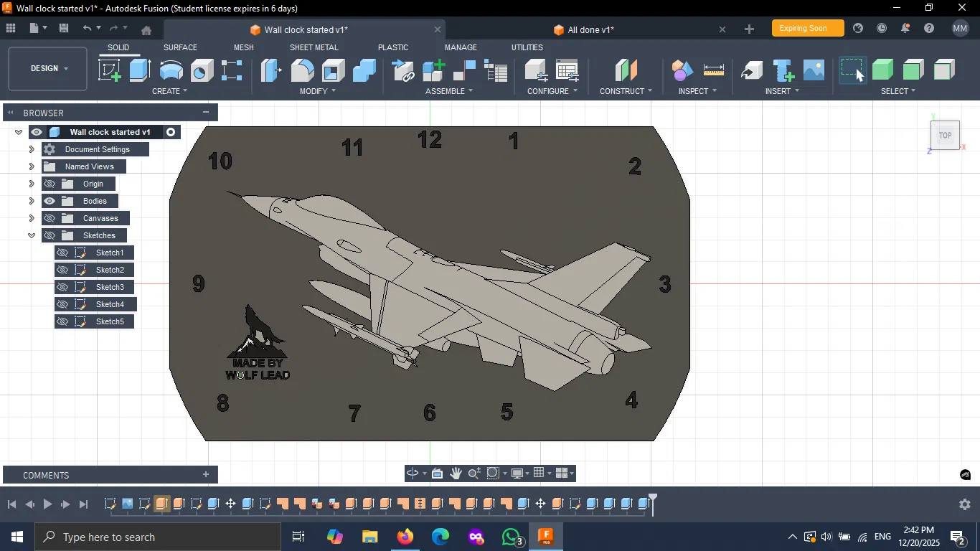Open the Measure tool
This screenshot has width=980, height=551.
pos(714,70)
